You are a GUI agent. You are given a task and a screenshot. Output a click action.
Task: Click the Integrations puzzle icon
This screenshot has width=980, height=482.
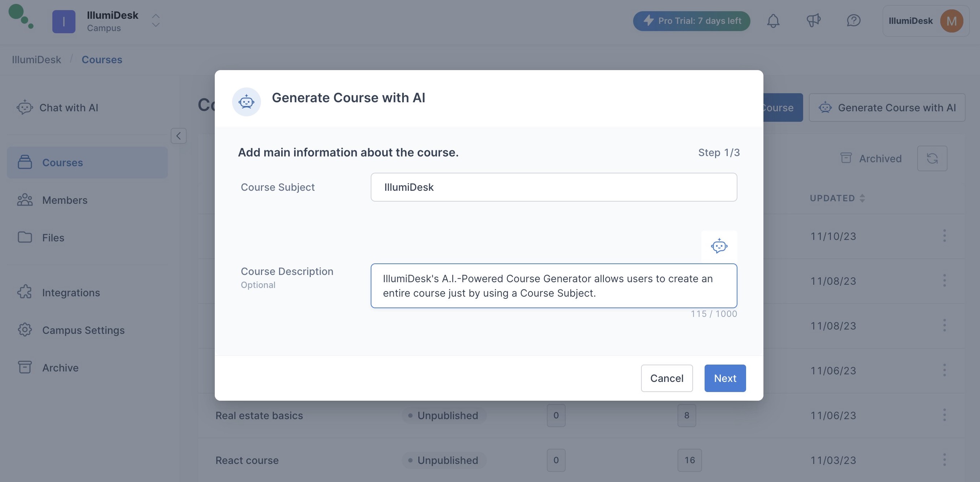click(24, 292)
